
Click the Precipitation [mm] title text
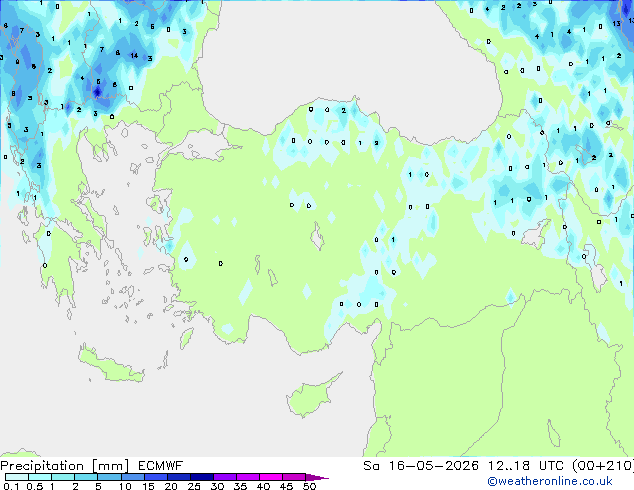point(65,466)
